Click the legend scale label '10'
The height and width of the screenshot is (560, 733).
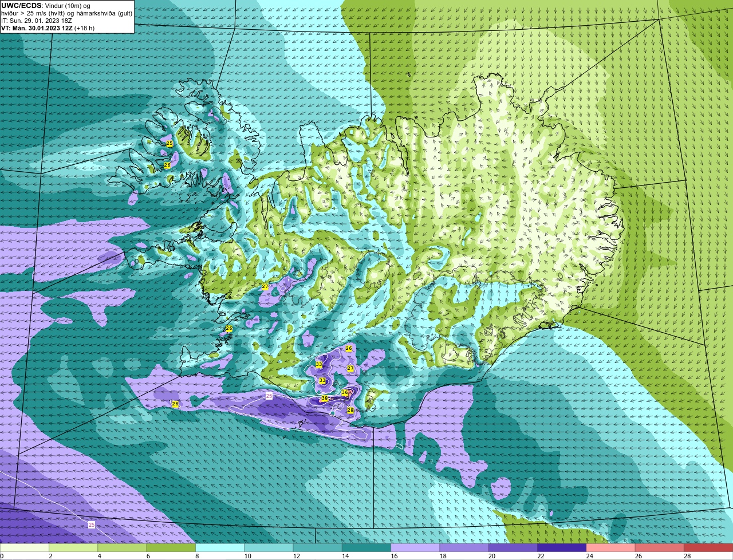[247, 556]
